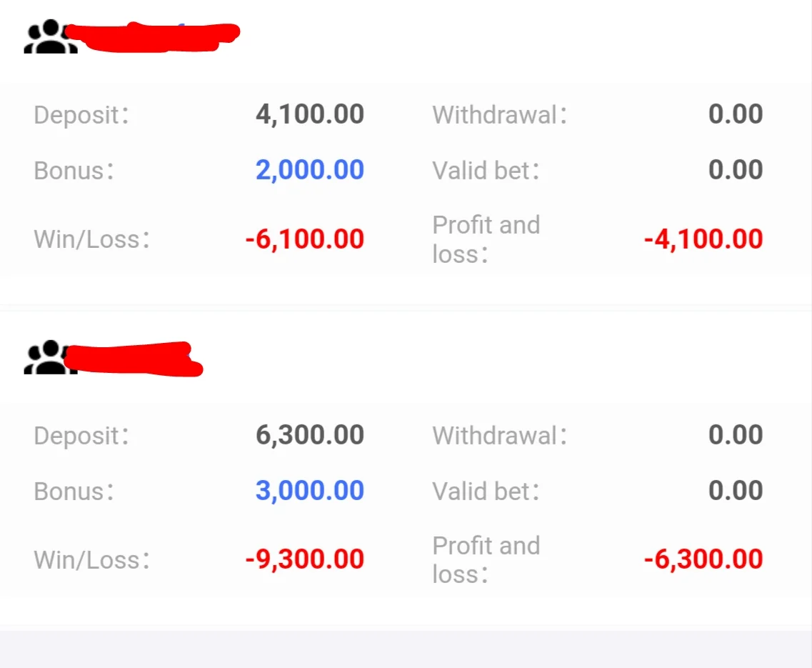
Task: Select the -6,300.00 profit and loss value
Action: (703, 559)
